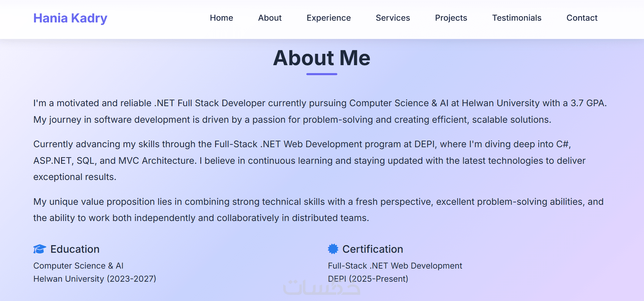Screen dimensions: 644x301
Task: Click the About Me heading
Action: [x=321, y=58]
